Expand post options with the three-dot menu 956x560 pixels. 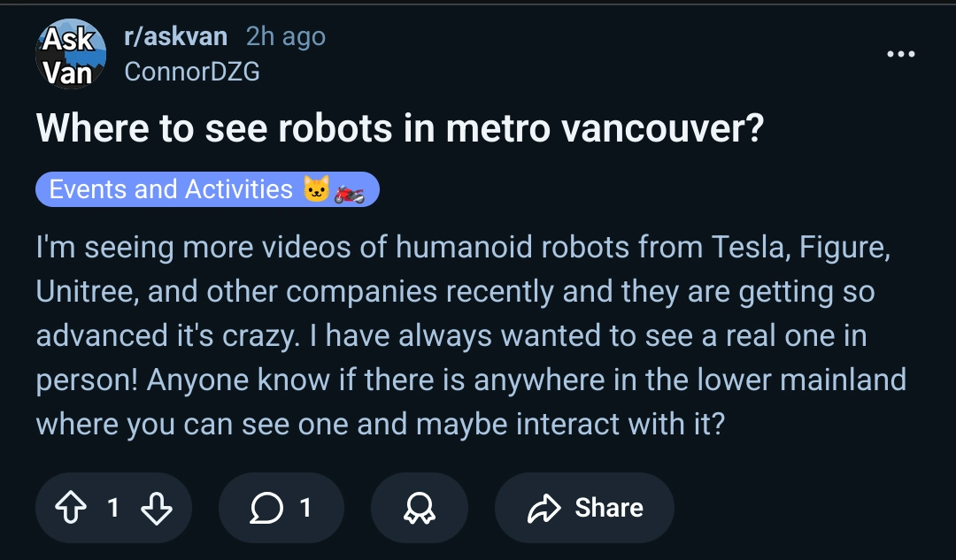(901, 54)
